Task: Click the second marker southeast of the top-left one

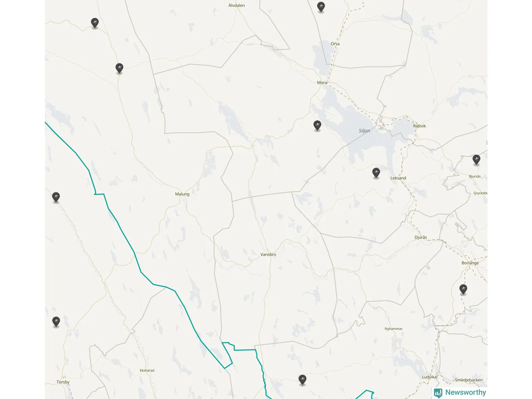Action: pos(119,68)
